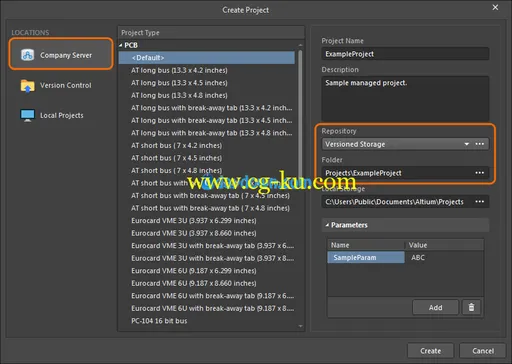Select Eurocard VME 6U (9.187 x 6.299 inches)

(x=207, y=271)
